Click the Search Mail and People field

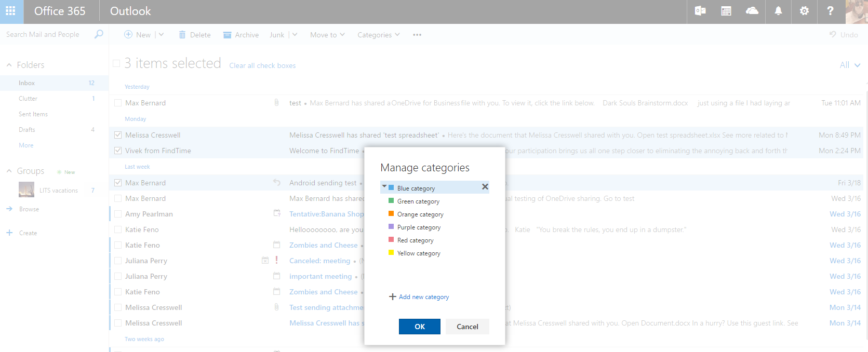coord(47,34)
